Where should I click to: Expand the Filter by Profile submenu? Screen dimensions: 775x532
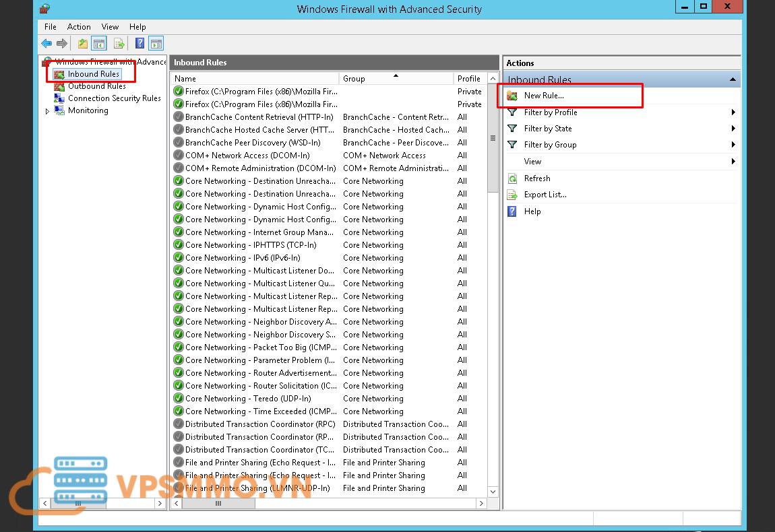733,112
